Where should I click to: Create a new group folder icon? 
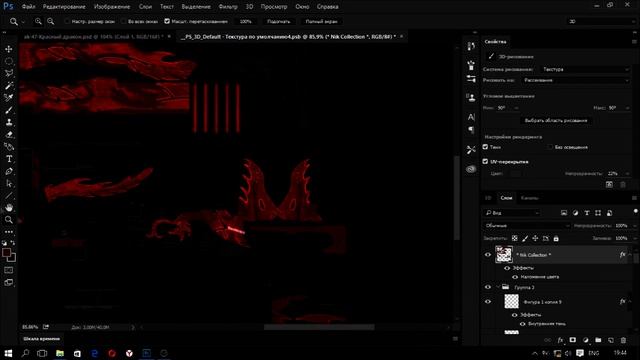tap(598, 340)
